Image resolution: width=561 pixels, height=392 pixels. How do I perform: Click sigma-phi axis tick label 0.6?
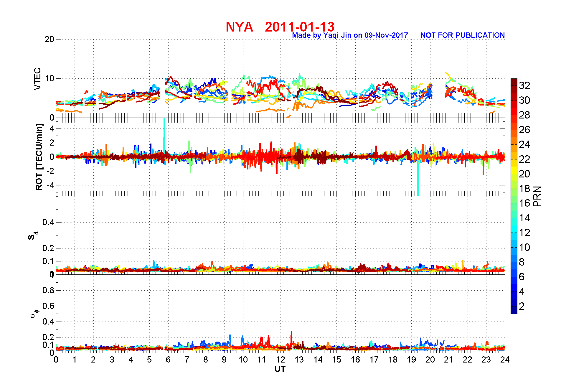coord(48,306)
